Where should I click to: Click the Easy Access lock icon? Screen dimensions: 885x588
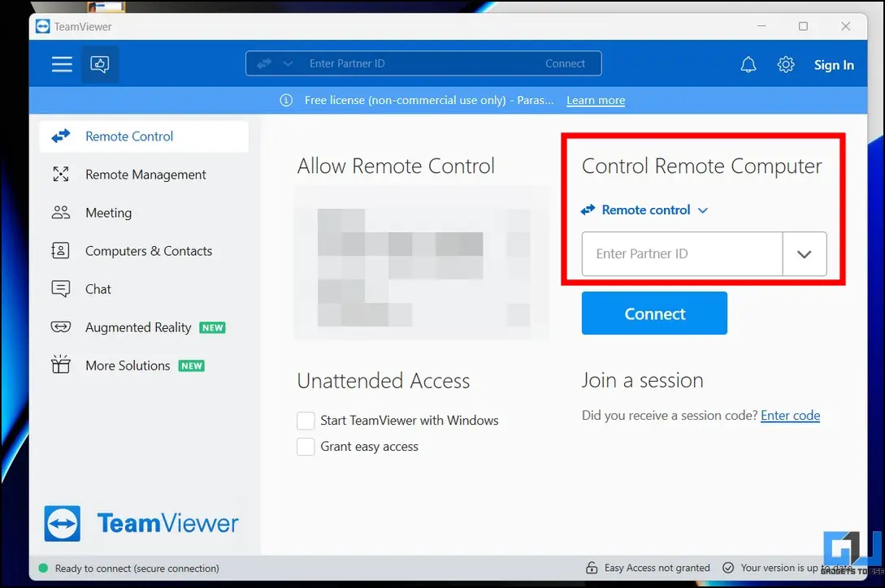point(592,568)
